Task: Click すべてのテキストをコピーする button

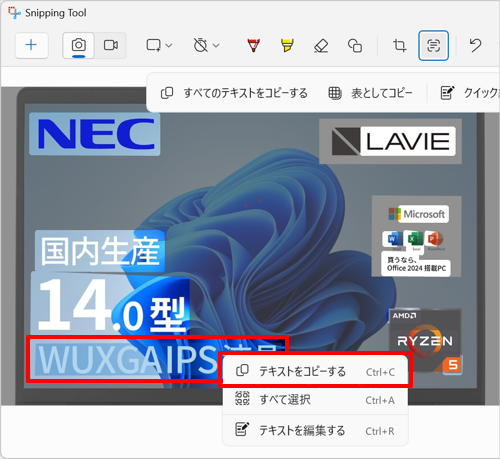Action: (x=234, y=93)
